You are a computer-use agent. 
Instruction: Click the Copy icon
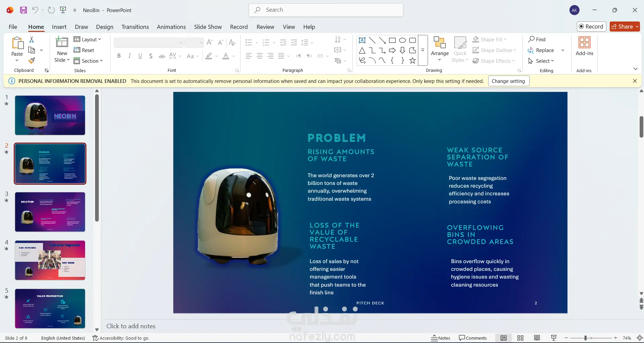click(32, 50)
